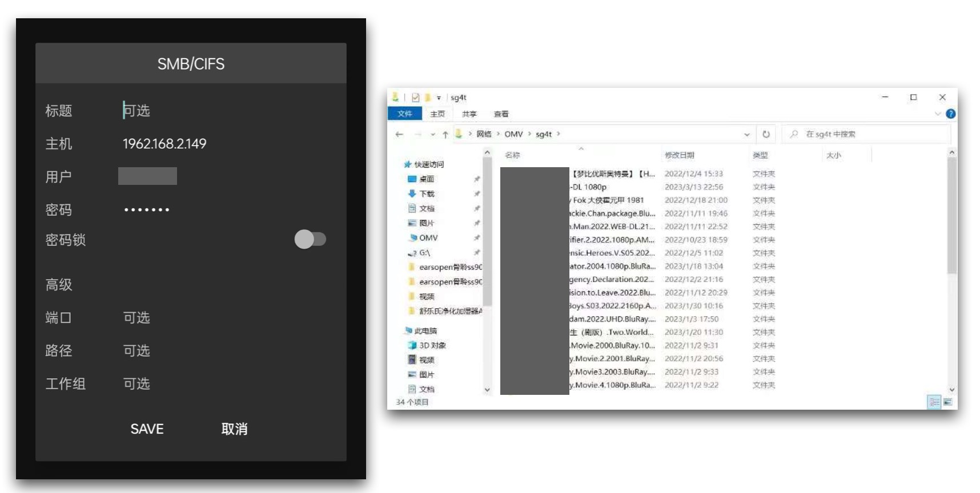Open the address bar history dropdown
The height and width of the screenshot is (493, 980).
click(x=747, y=135)
